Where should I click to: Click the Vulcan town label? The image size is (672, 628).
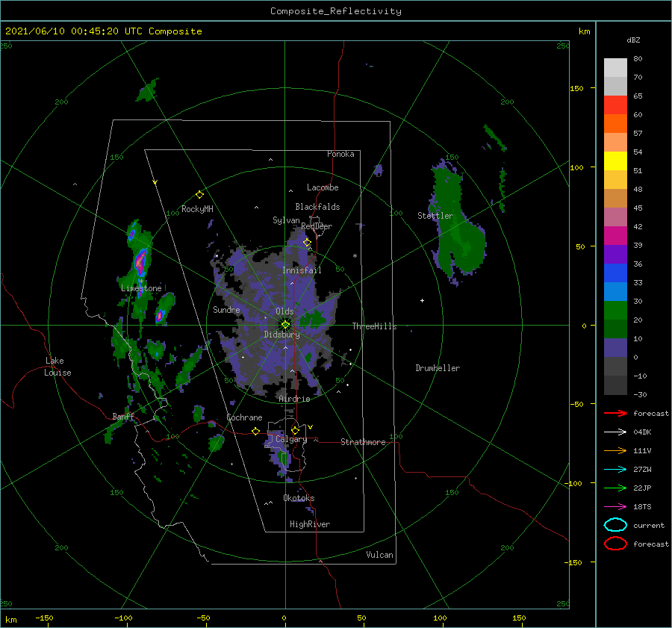pos(379,555)
